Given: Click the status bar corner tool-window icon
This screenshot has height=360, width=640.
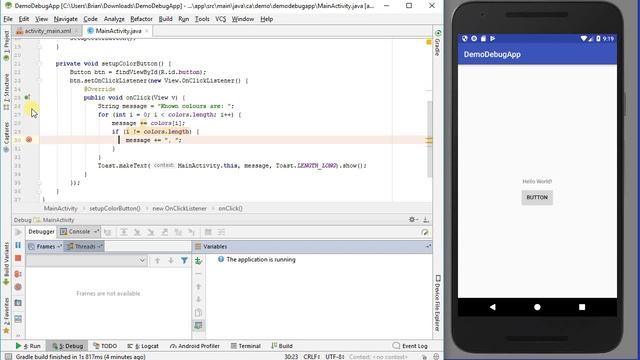Looking at the screenshot, I should coord(8,357).
